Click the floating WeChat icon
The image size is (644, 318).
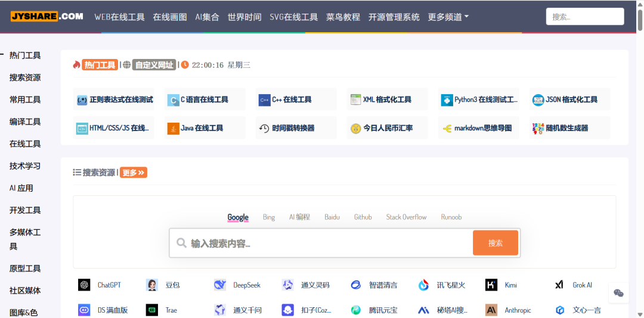click(618, 292)
